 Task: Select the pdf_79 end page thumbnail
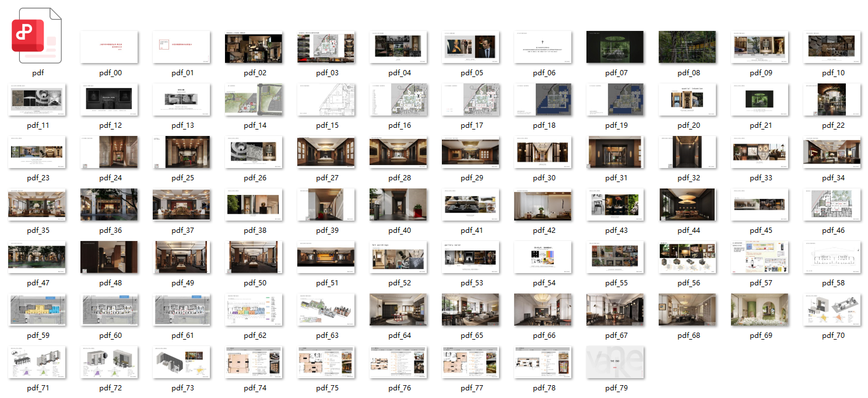click(x=615, y=362)
